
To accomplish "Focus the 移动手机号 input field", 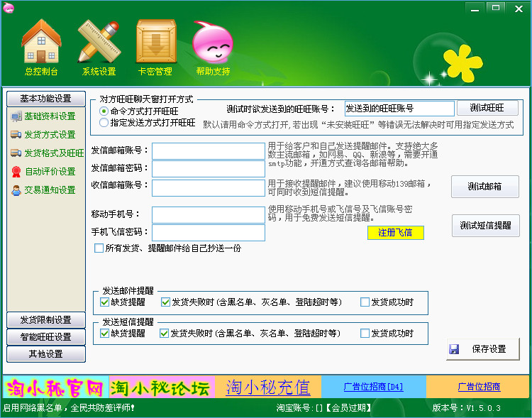I will point(209,215).
